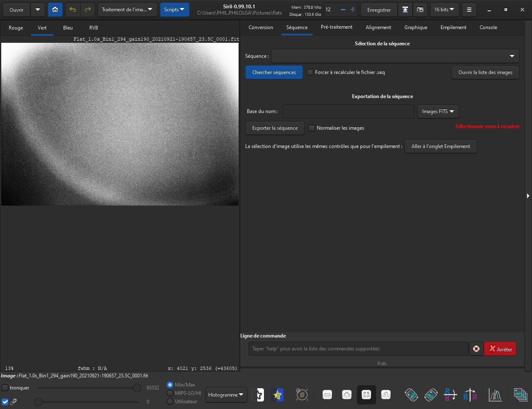Click the hamburger main menu icon
Viewport: 532px width, 409px height.
(x=469, y=10)
